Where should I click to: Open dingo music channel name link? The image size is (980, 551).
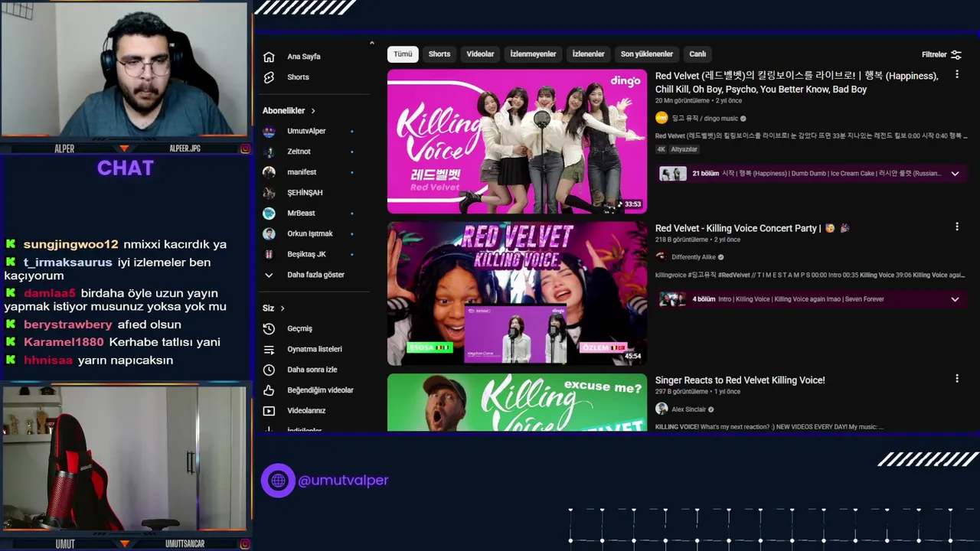(704, 119)
